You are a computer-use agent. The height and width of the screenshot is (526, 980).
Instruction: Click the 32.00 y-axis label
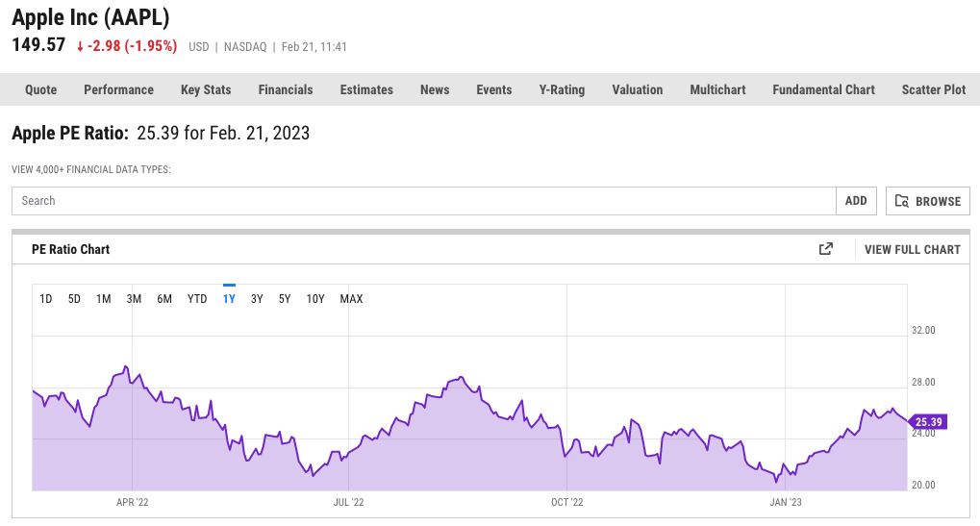click(923, 330)
